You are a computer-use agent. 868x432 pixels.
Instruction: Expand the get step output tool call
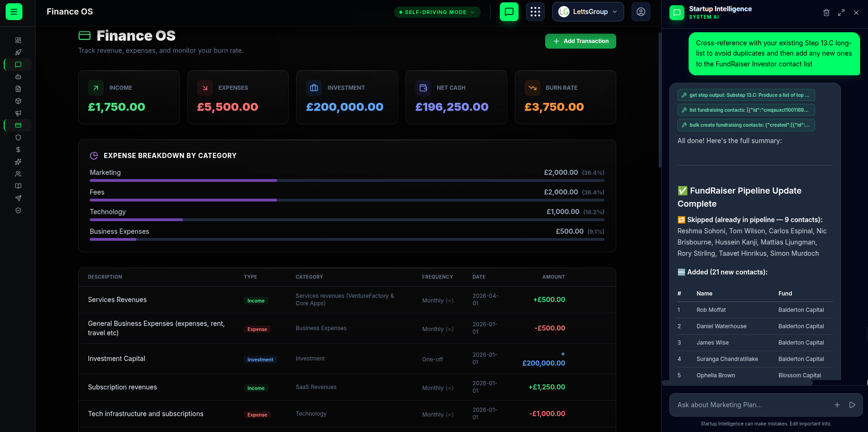coord(746,95)
